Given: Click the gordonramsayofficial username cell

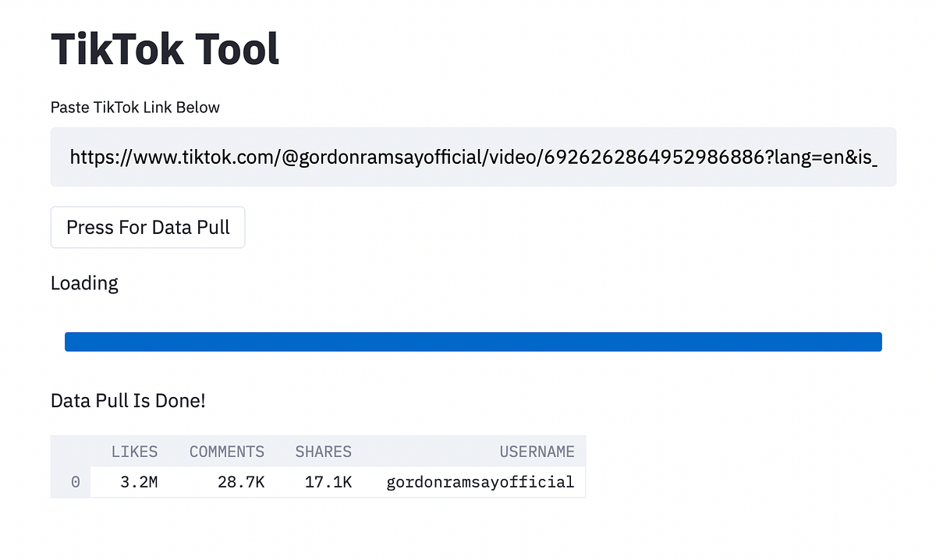Looking at the screenshot, I should pyautogui.click(x=480, y=481).
